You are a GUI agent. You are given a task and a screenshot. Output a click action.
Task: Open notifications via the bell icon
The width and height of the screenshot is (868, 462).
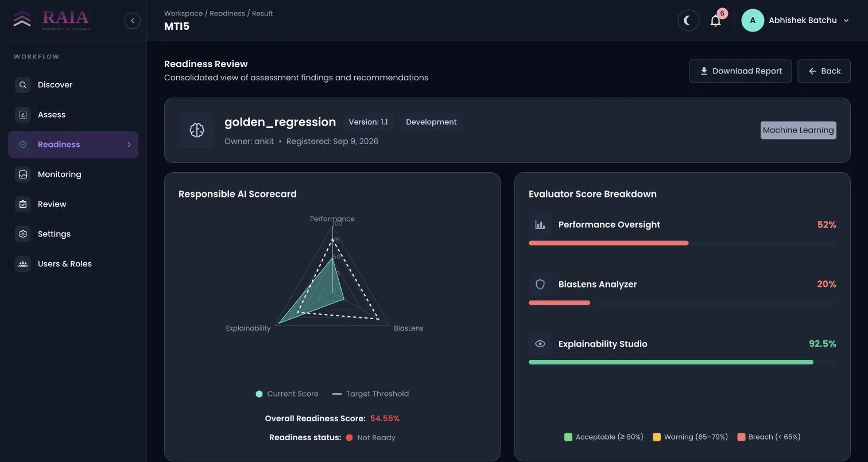(x=715, y=21)
